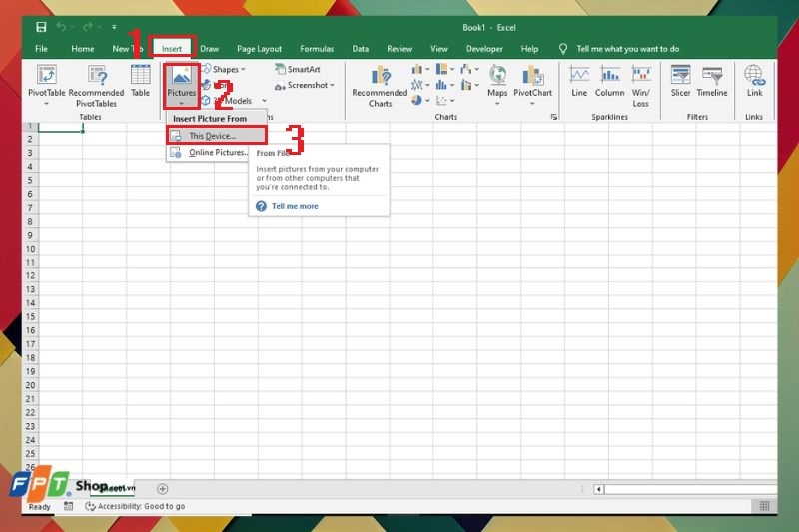Insert a PivotTable
The width and height of the screenshot is (799, 532).
pos(46,84)
